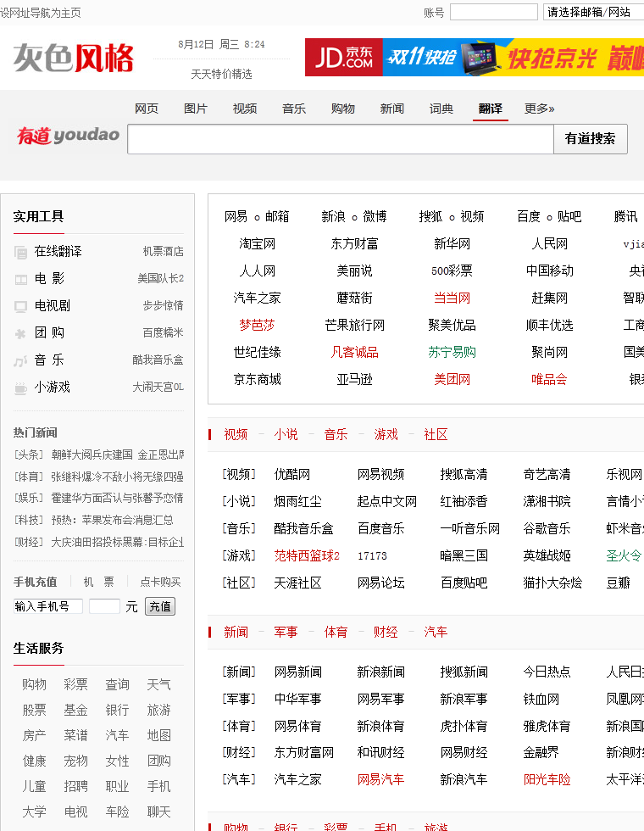The image size is (644, 831).
Task: Click 设网址导航为主页 link at top
Action: (x=41, y=13)
